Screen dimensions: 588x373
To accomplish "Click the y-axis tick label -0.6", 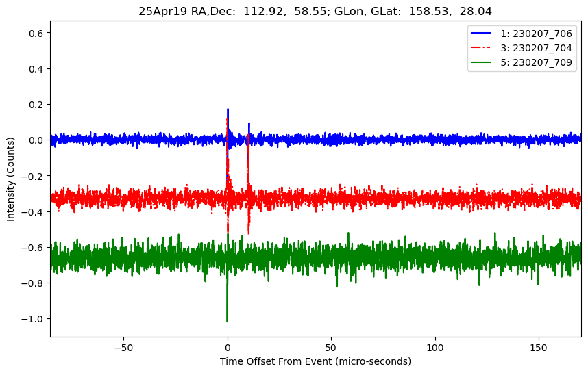I will click(33, 248).
